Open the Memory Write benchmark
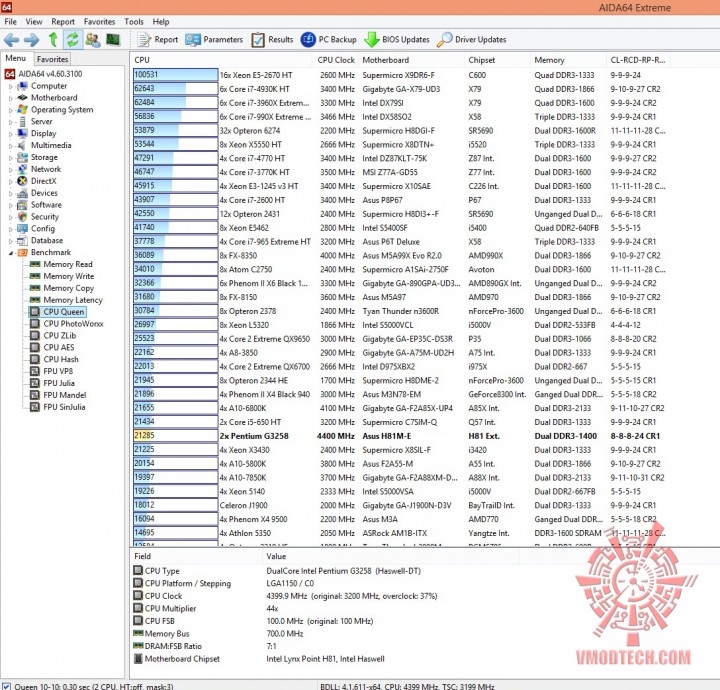This screenshot has width=720, height=690. (68, 276)
